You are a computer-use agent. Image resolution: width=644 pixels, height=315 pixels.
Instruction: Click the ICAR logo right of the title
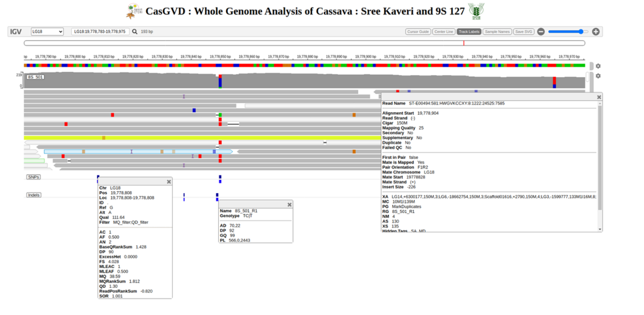pos(476,11)
